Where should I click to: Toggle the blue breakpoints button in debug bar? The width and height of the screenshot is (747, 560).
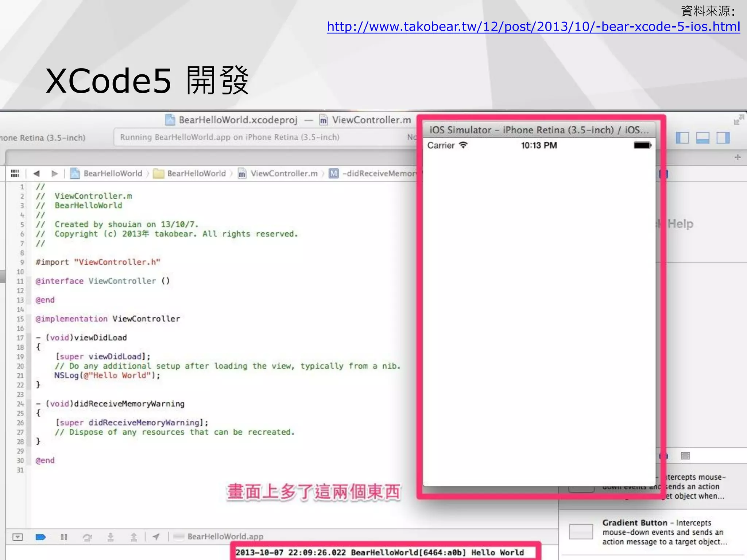(x=40, y=537)
